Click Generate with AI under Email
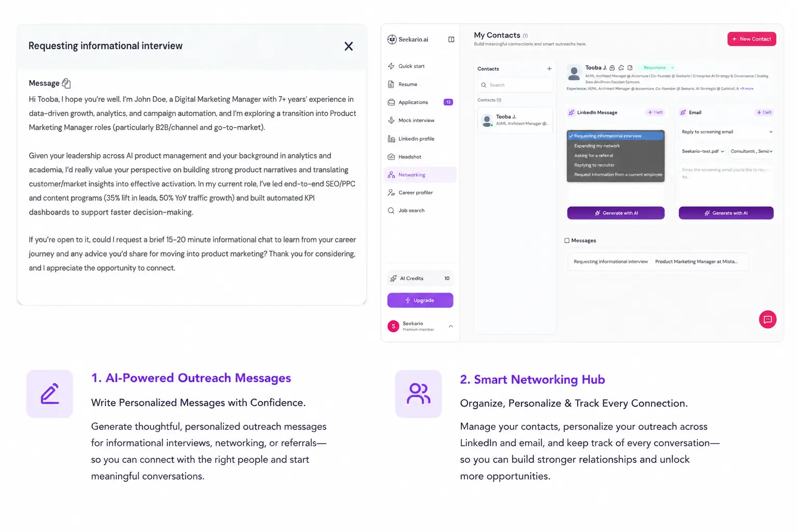The image size is (798, 532). point(726,213)
